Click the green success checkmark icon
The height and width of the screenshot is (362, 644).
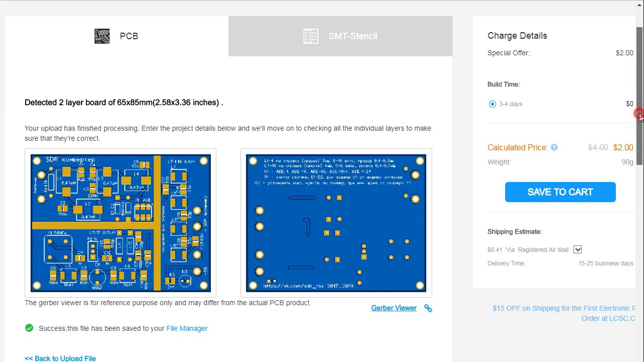coord(29,328)
